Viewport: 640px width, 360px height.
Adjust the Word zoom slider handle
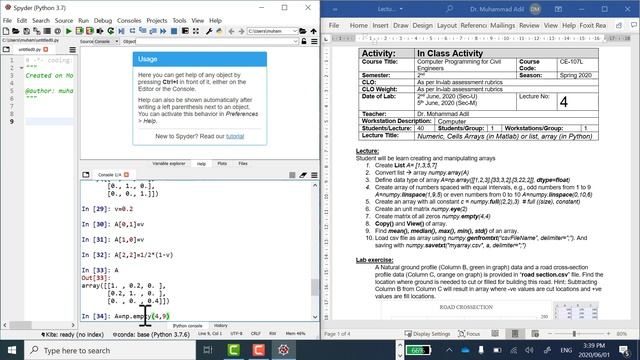574,334
